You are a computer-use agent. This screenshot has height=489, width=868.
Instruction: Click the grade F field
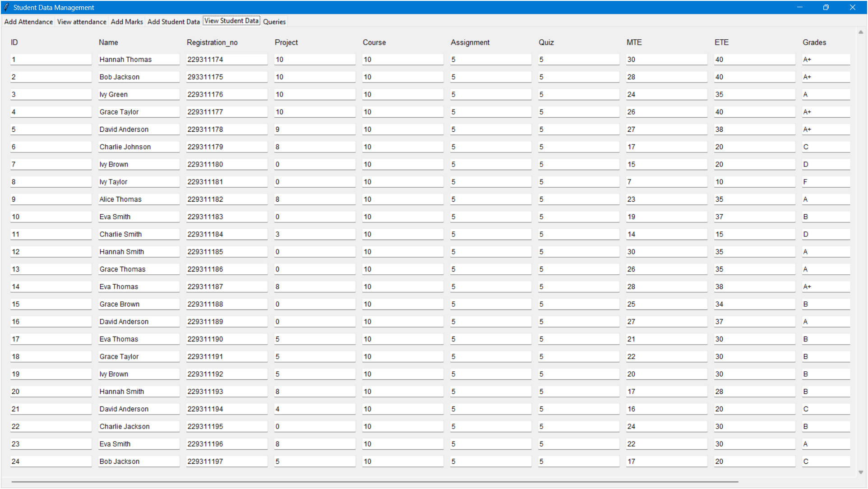[826, 182]
